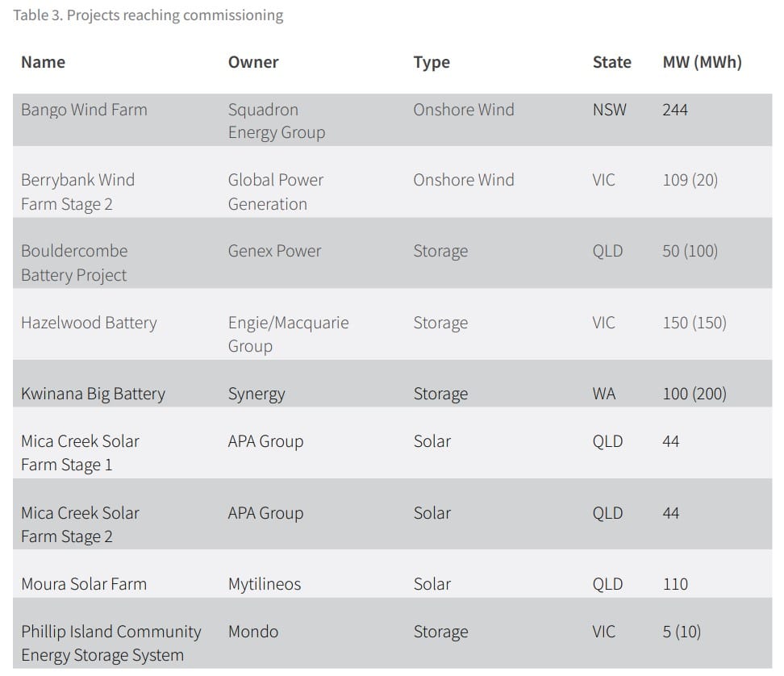The width and height of the screenshot is (784, 676).
Task: Click the Genex Power owner cell
Action: [274, 251]
